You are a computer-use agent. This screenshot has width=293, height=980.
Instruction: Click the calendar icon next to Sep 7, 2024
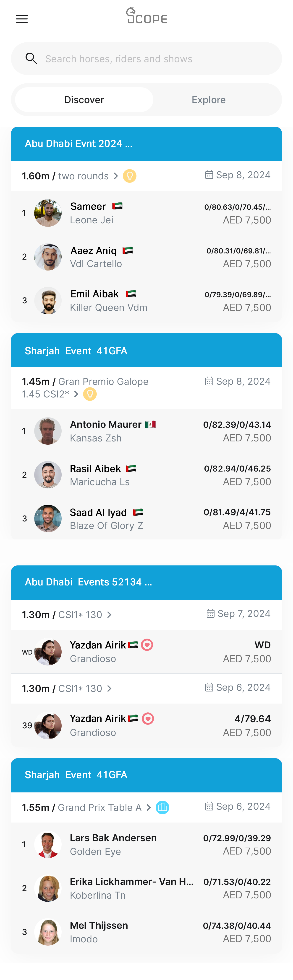coord(210,613)
